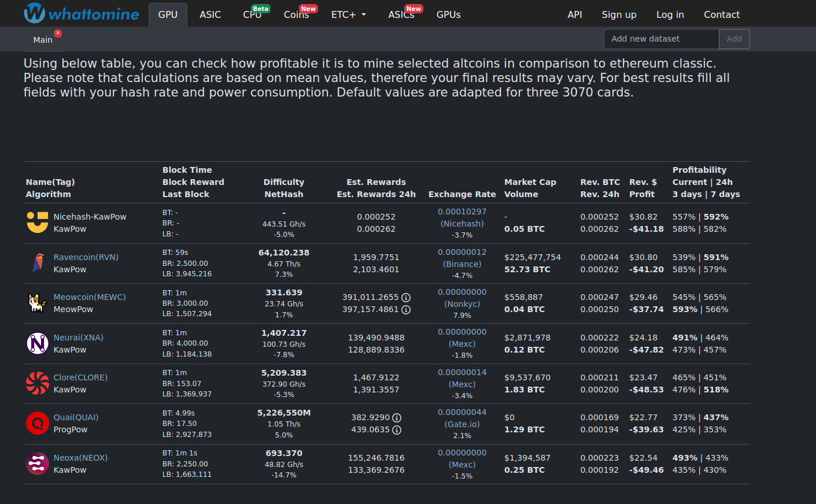Click Neoxa profit value -$49.46

click(x=647, y=470)
